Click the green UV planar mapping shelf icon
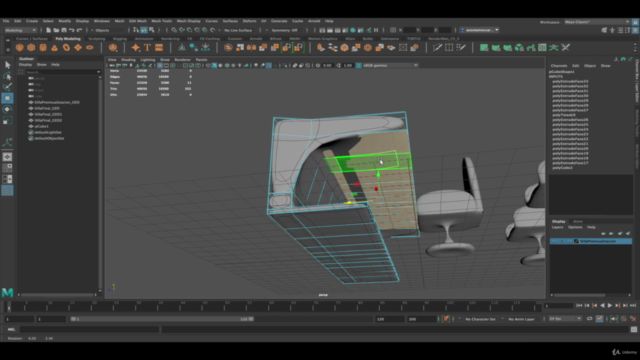The image size is (640, 360). pos(484,48)
